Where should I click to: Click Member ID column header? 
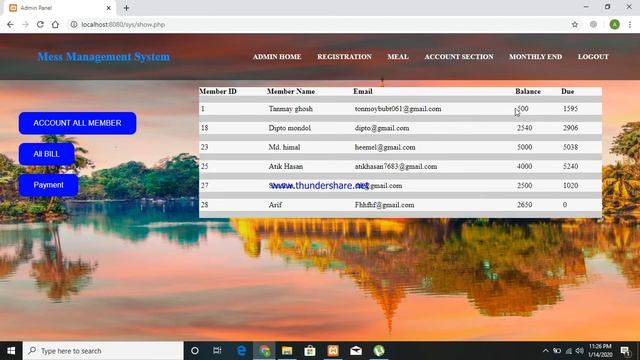point(218,91)
